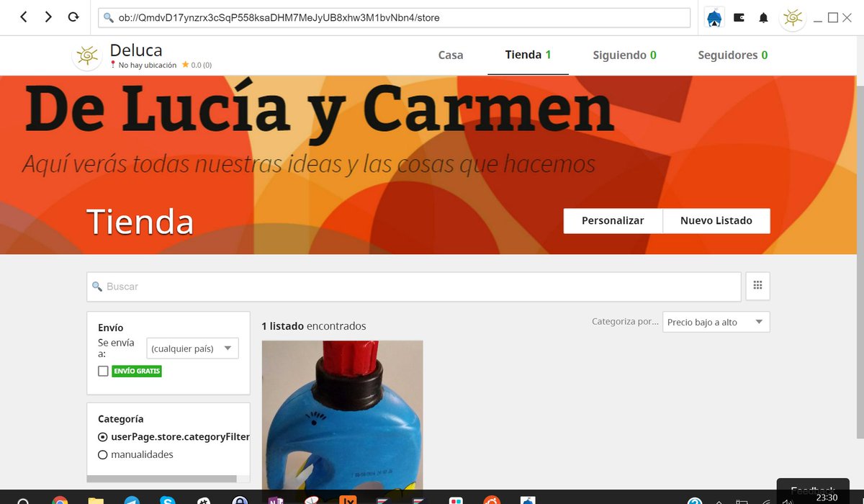The height and width of the screenshot is (504, 864).
Task: Click the red location pin icon
Action: tap(113, 65)
